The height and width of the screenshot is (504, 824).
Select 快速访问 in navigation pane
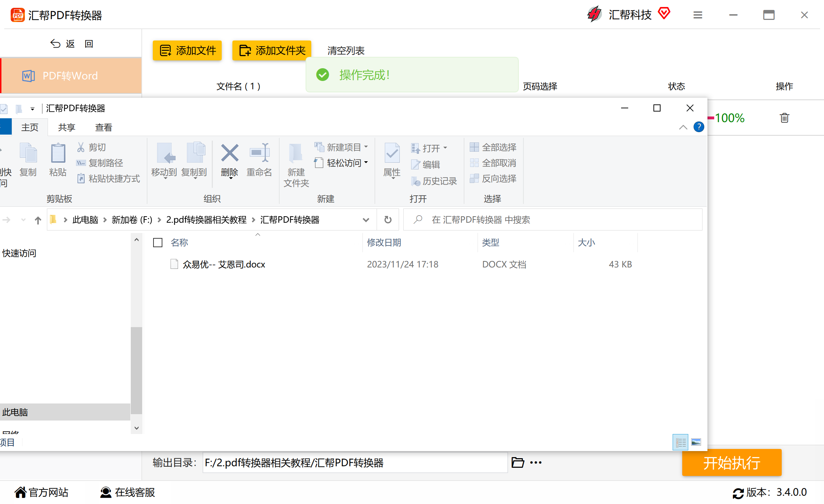tap(20, 253)
